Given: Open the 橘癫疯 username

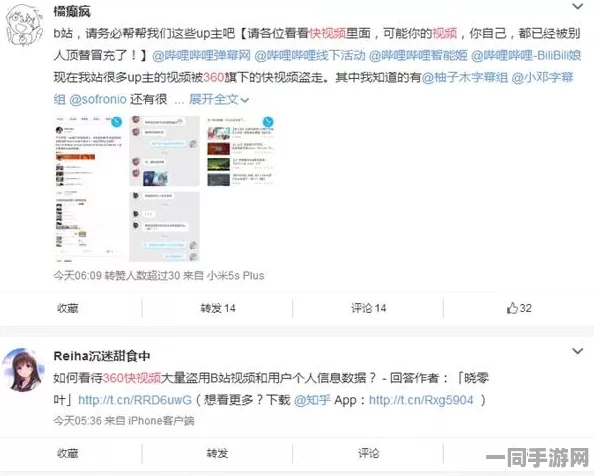Looking at the screenshot, I should (x=72, y=11).
